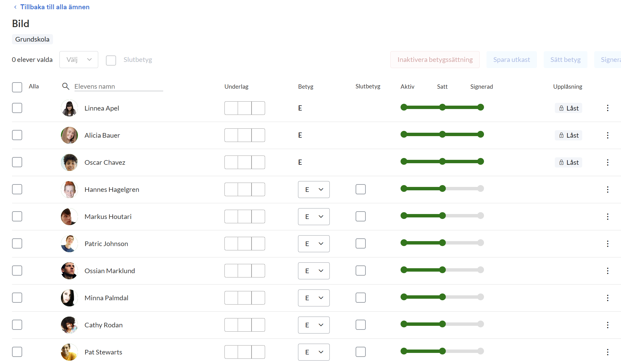Click the Underlag column header
The image size is (621, 364).
(236, 87)
